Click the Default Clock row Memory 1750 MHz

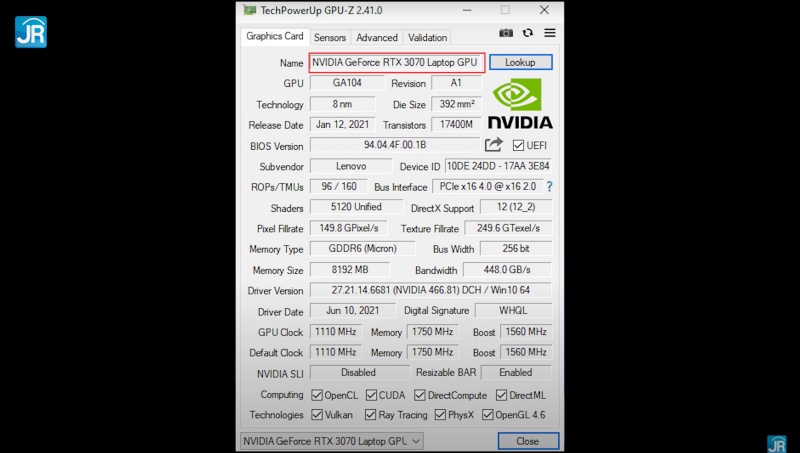point(433,353)
